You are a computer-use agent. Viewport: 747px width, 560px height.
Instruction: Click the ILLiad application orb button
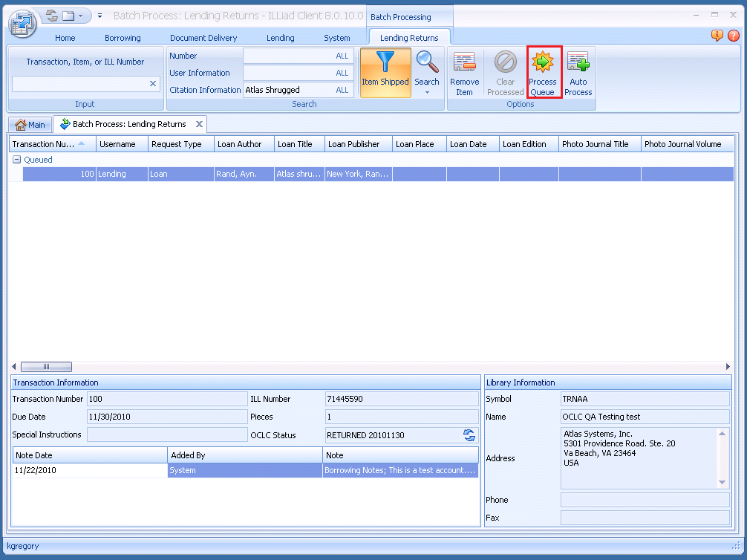tap(23, 22)
